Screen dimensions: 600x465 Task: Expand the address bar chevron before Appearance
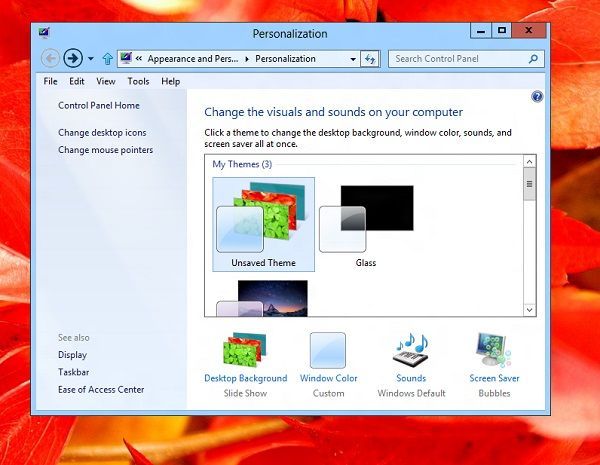[139, 59]
